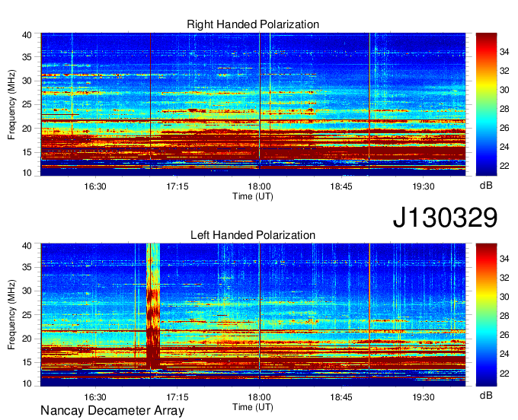Click the 16:30 tick label on the bottom plot
Viewport: 518px width, 420px height.
pyautogui.click(x=95, y=396)
